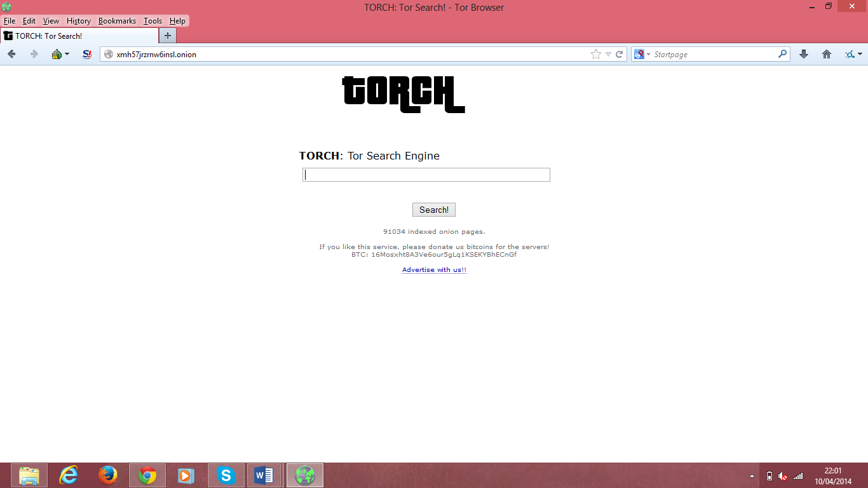Click the site identity globe icon

pos(109,55)
